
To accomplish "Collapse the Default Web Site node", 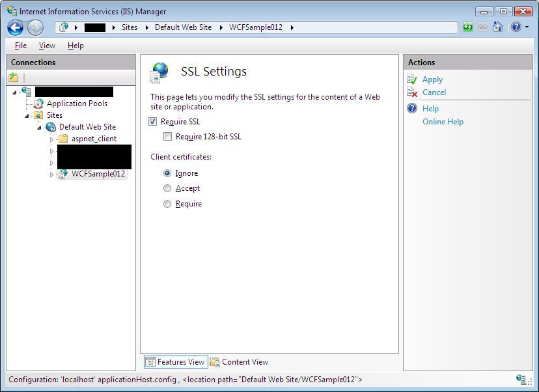I will point(39,128).
